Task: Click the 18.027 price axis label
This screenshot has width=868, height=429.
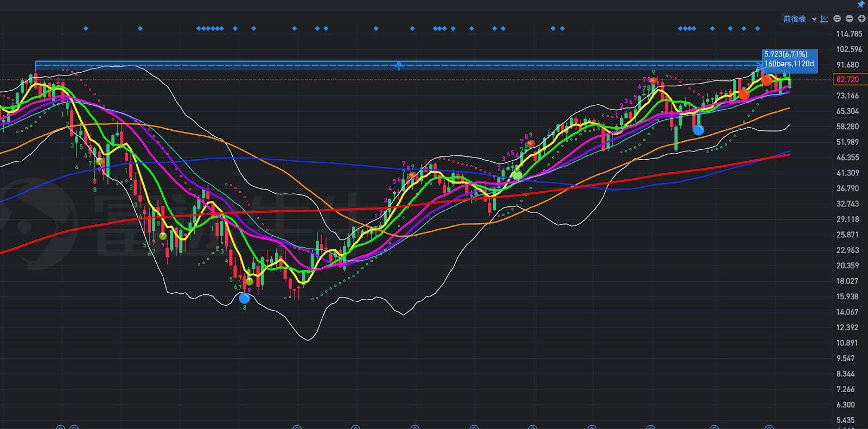Action: 847,281
